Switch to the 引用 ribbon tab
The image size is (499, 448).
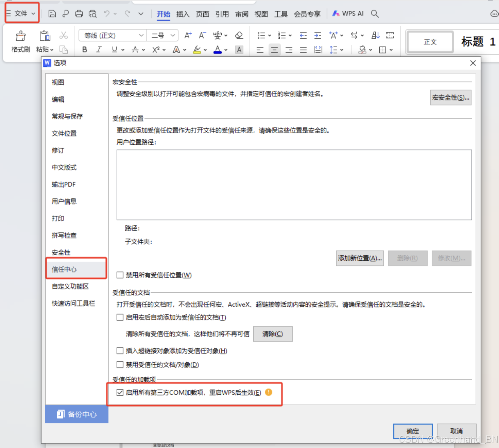tap(222, 14)
